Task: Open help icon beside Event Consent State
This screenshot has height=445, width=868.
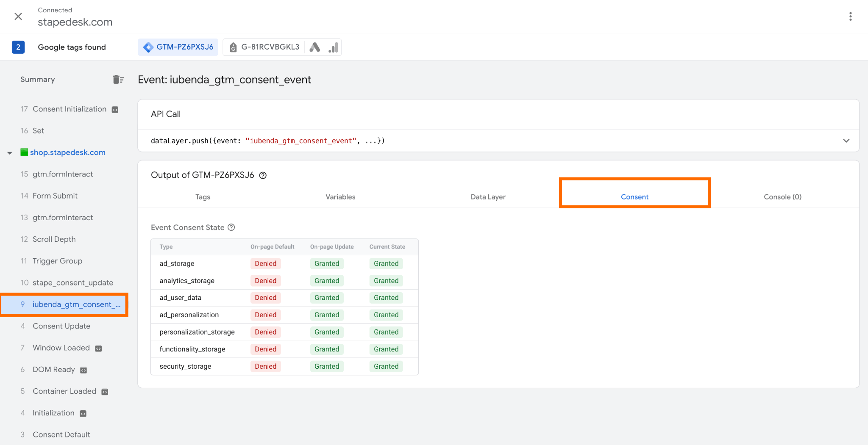Action: (x=231, y=227)
